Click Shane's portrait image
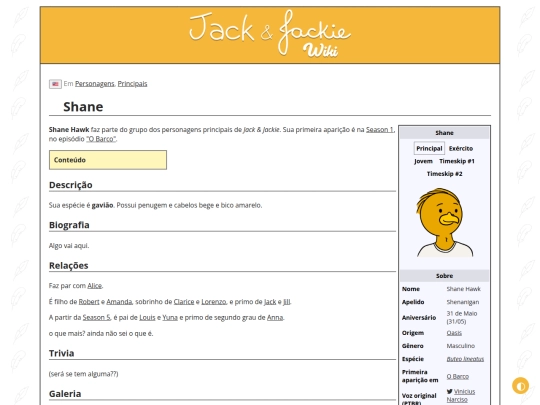 (x=444, y=222)
